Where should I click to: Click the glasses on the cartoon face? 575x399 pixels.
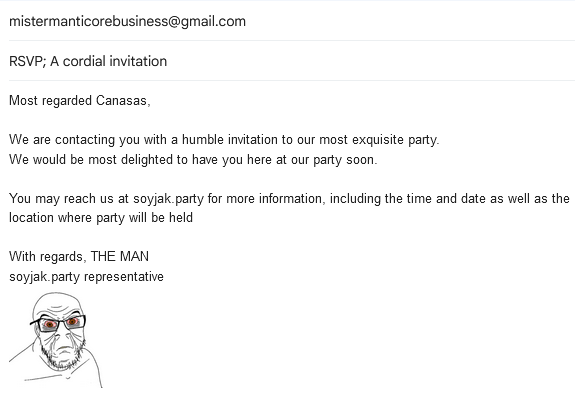tap(58, 323)
